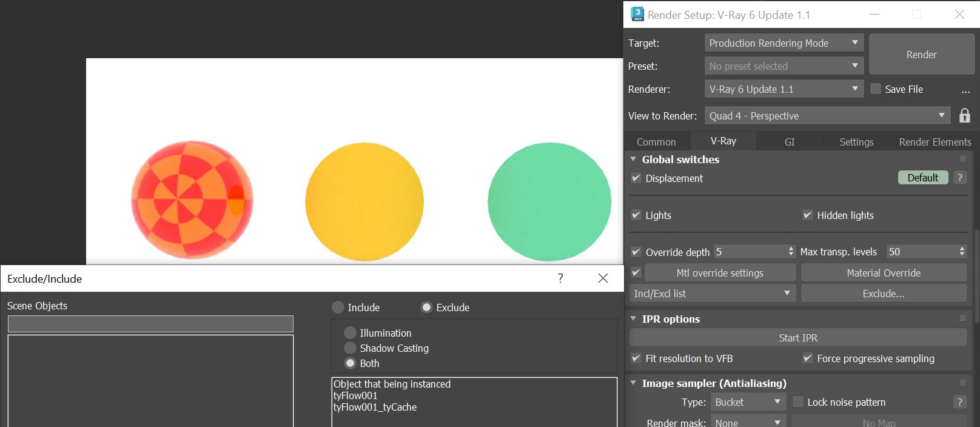Open the Incl/Excl list dropdown
The image size is (980, 427).
pos(713,294)
